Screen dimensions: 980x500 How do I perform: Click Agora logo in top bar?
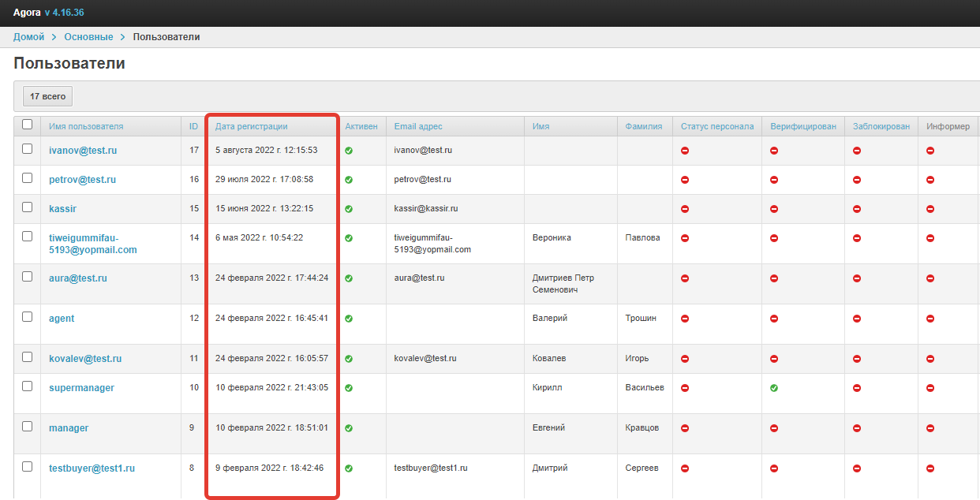click(x=26, y=13)
